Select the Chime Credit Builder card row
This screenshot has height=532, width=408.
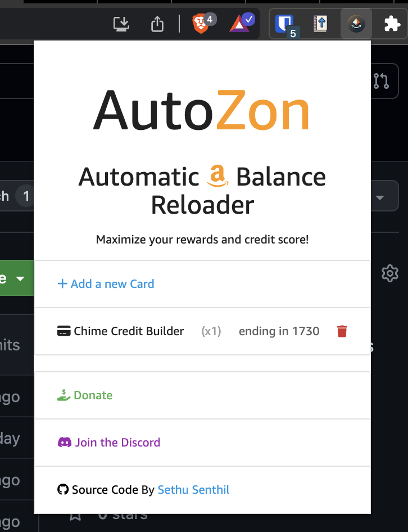pyautogui.click(x=202, y=331)
